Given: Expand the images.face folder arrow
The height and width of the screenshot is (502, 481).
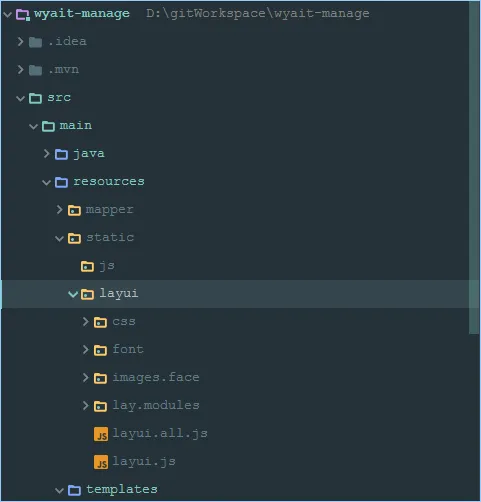Looking at the screenshot, I should (86, 378).
